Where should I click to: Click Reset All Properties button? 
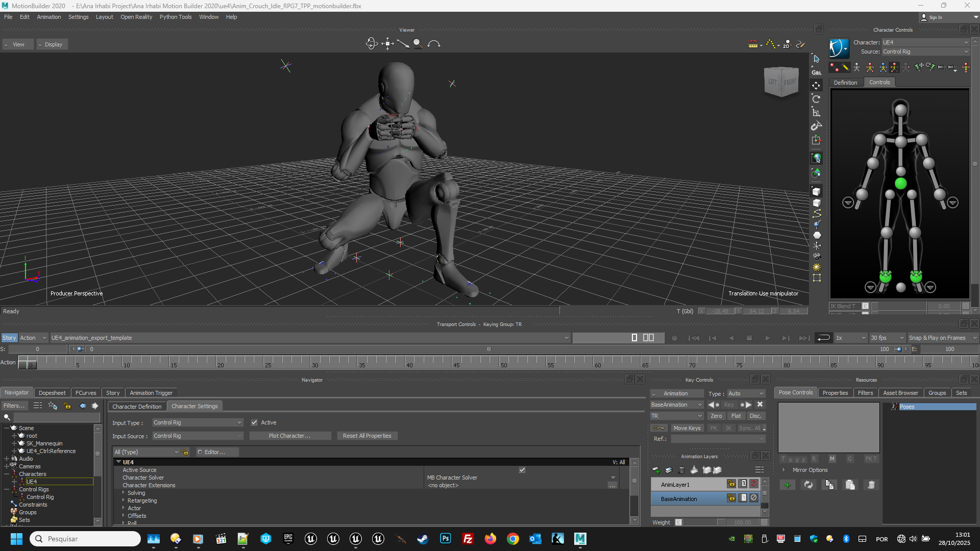pyautogui.click(x=367, y=436)
